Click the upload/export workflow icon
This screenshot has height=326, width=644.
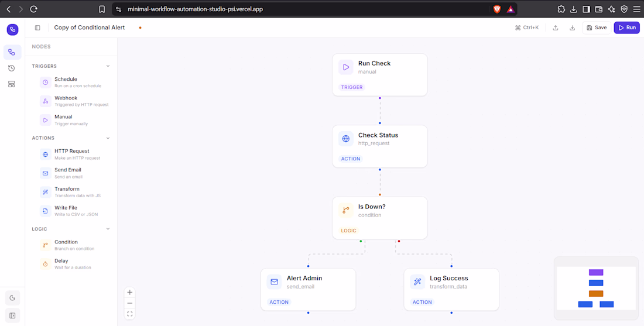(x=555, y=28)
